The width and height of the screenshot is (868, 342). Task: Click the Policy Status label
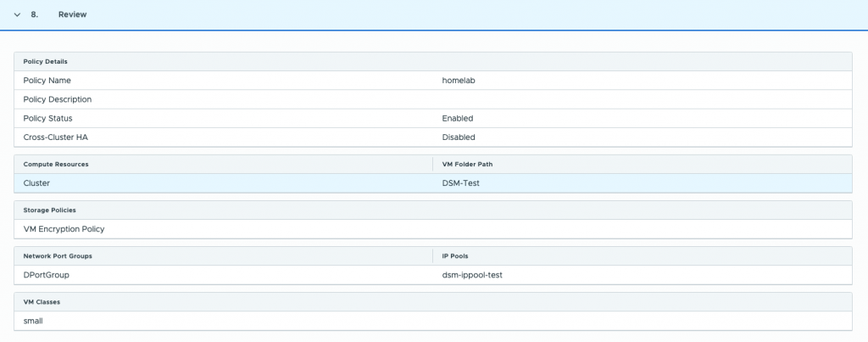coord(47,118)
